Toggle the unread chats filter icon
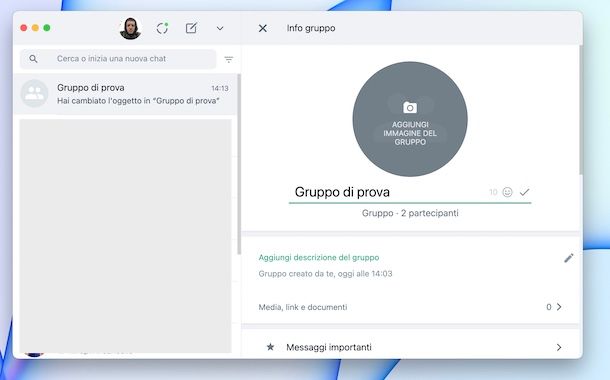This screenshot has width=610, height=380. point(229,60)
